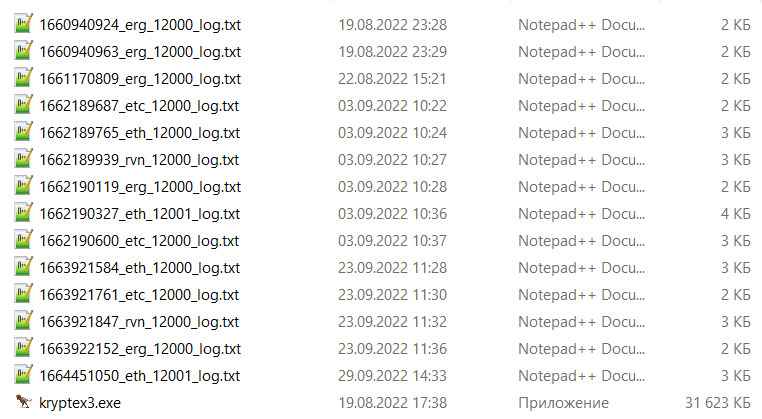Select the 1663922152_erg_12000_log.txt file
This screenshot has height=419, width=762.
(x=140, y=349)
